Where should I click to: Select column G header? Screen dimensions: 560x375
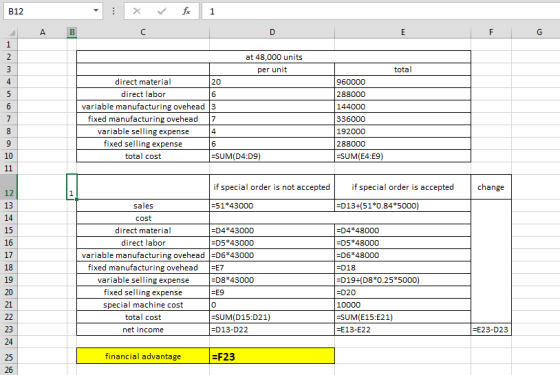point(539,32)
